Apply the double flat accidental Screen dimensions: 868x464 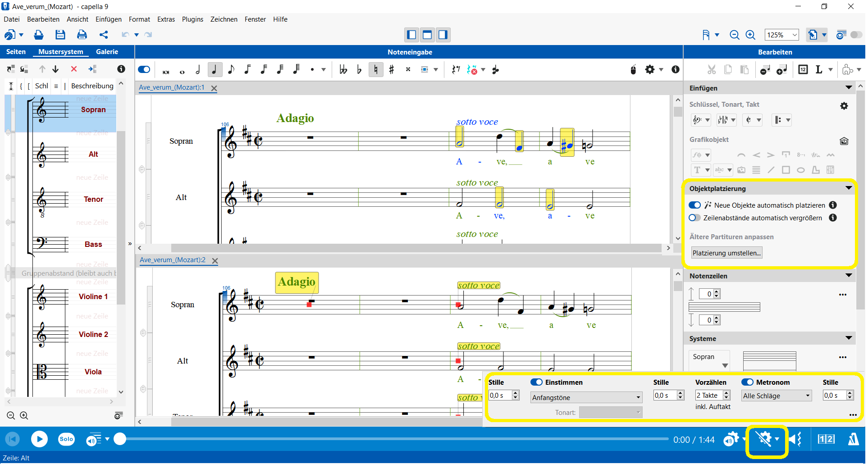343,69
